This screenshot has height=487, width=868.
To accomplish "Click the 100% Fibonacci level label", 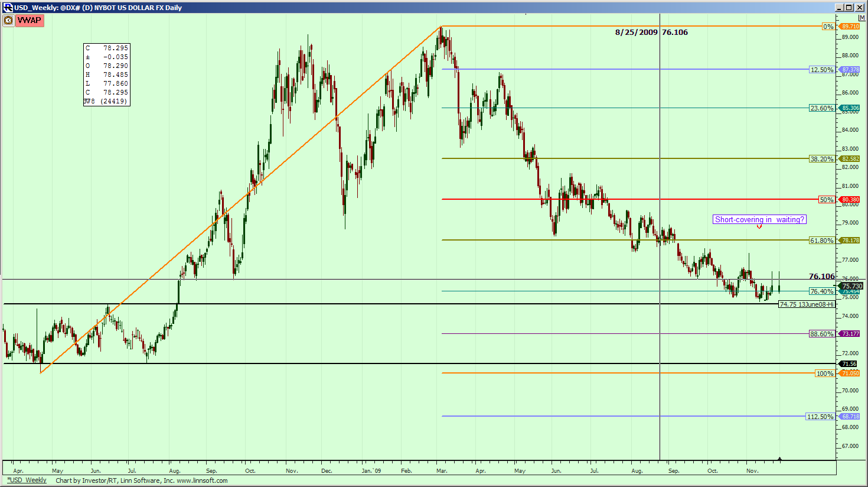I will pos(825,374).
